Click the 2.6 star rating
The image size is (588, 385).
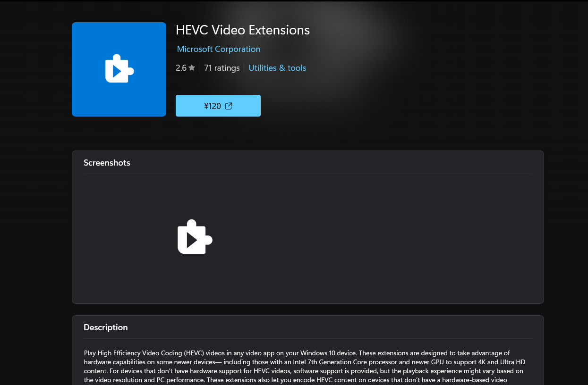click(186, 68)
